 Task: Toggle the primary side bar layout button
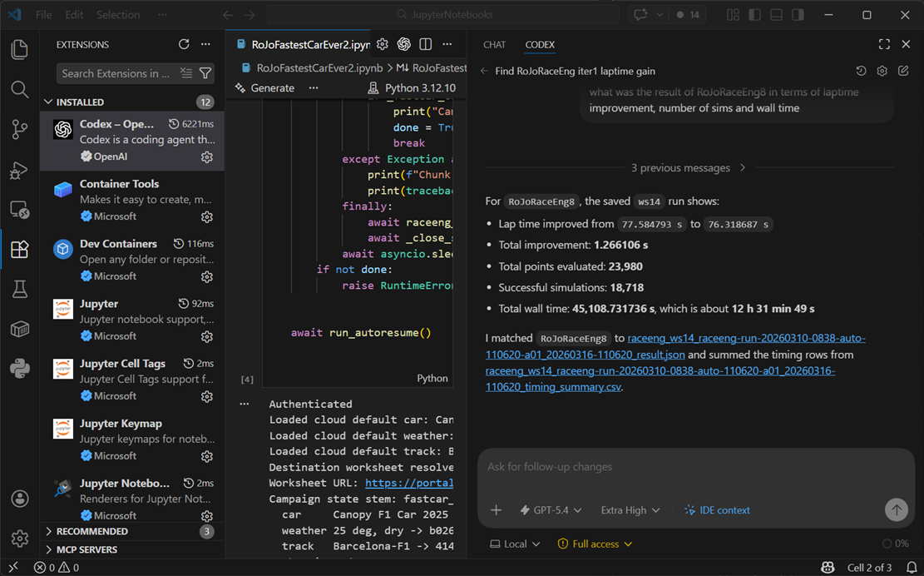point(754,15)
